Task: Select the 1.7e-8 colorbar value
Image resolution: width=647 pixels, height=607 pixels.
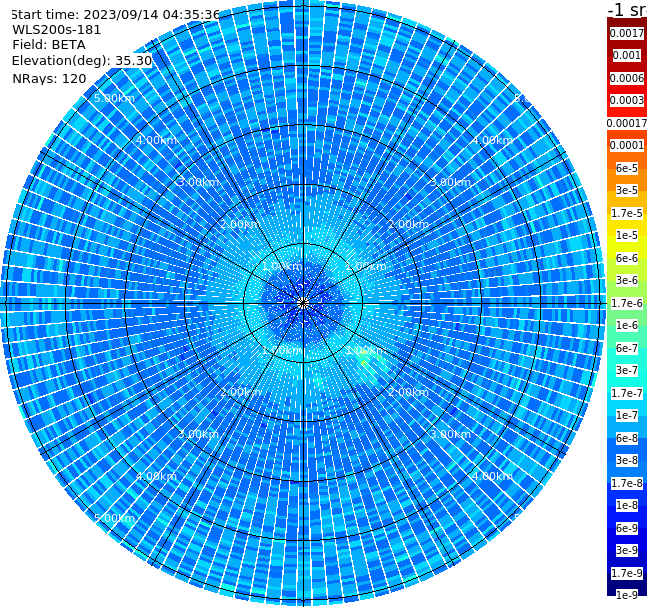Action: tap(627, 483)
